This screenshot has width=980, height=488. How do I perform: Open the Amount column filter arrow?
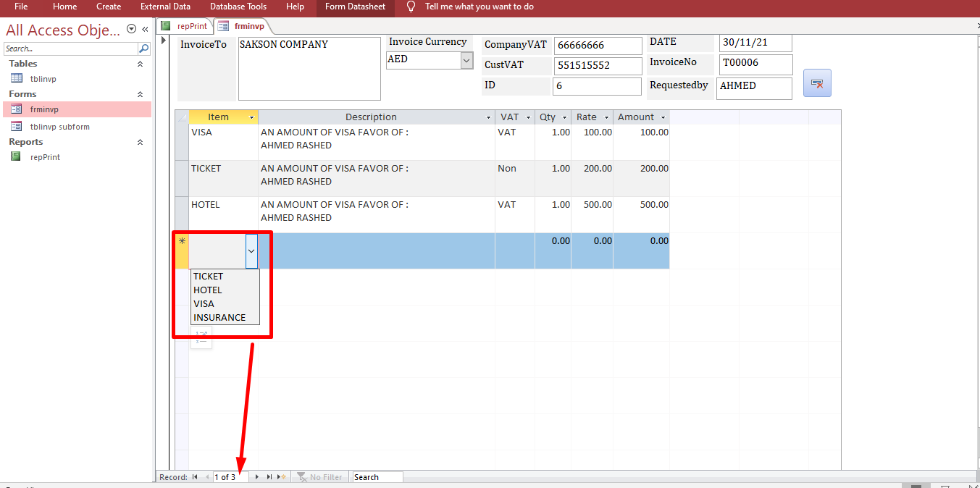[663, 117]
